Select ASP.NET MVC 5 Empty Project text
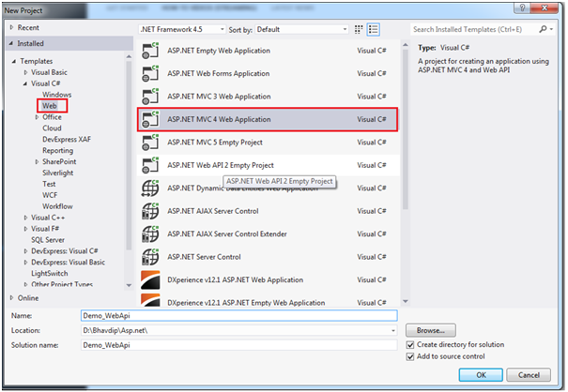This screenshot has width=568, height=392. pos(215,143)
